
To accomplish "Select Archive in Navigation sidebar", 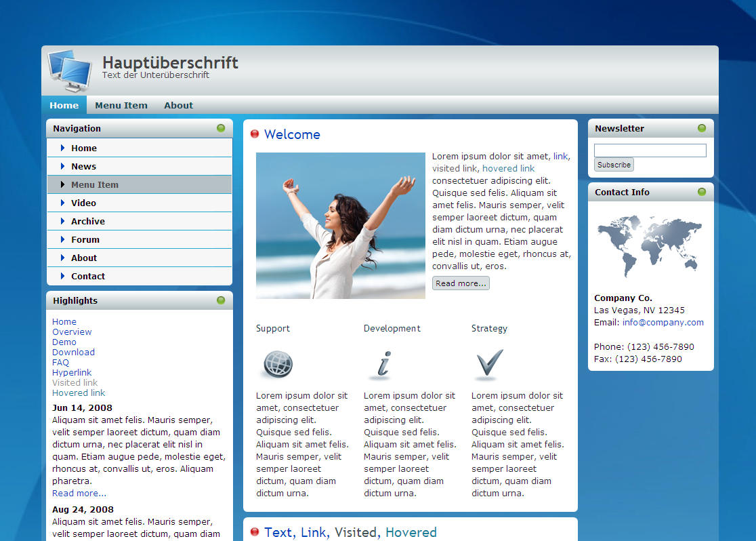I will (x=140, y=222).
